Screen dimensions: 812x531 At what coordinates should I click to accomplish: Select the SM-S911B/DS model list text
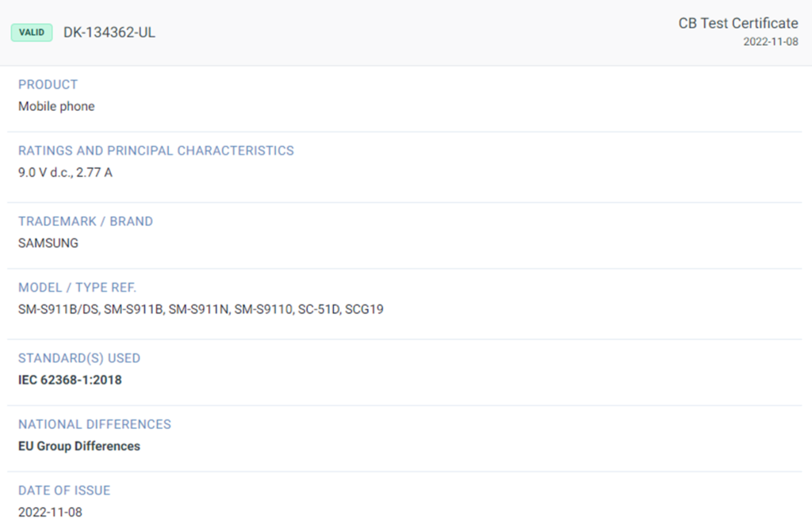pyautogui.click(x=201, y=310)
